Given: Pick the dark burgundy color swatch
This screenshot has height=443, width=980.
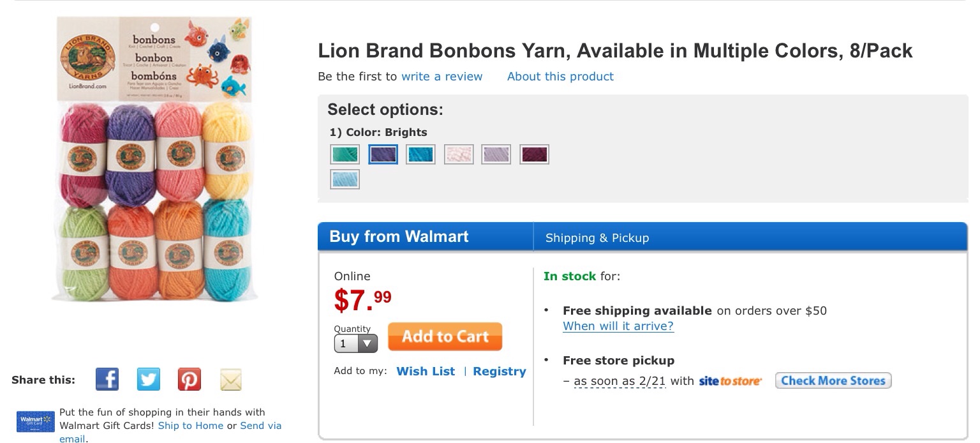Looking at the screenshot, I should tap(534, 154).
